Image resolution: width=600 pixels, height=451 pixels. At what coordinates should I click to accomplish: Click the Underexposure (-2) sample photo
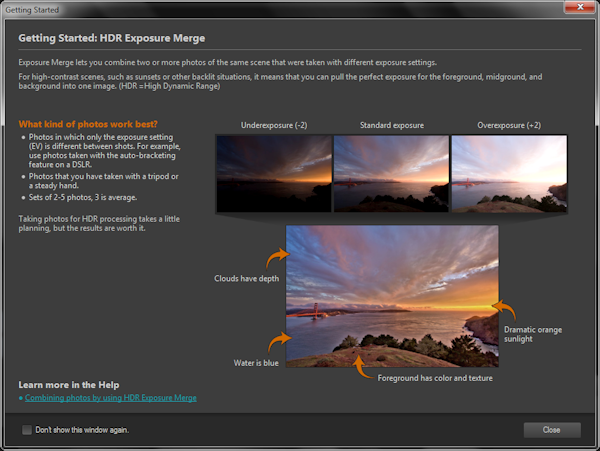click(272, 173)
